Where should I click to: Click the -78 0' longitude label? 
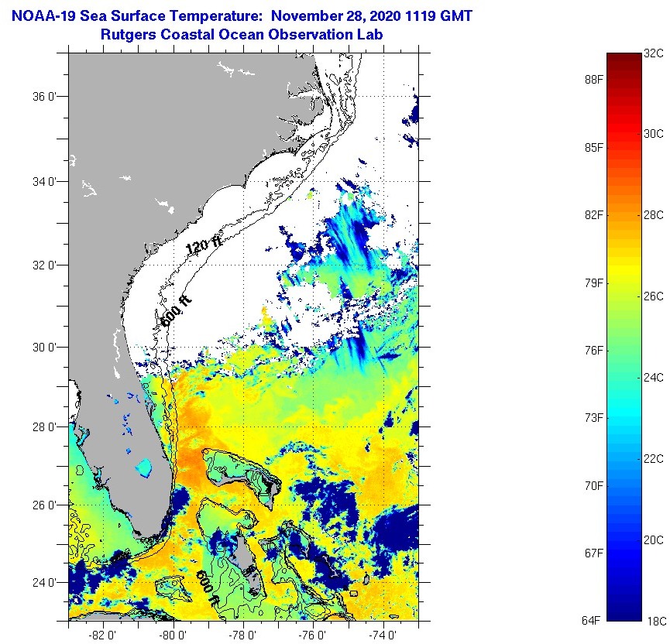(242, 635)
